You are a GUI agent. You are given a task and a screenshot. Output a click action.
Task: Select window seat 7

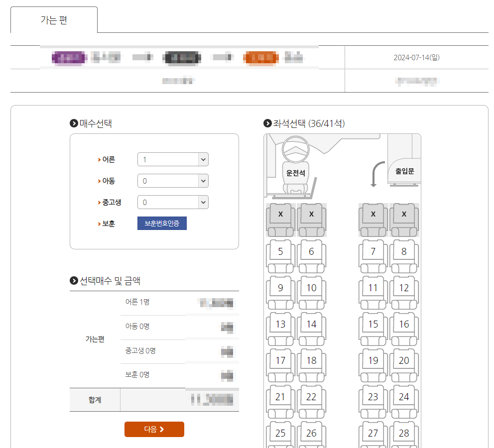tap(372, 251)
